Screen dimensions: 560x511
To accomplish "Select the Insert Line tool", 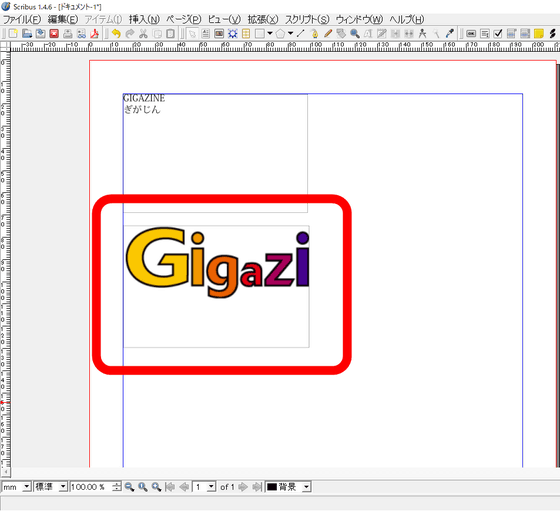I will (301, 34).
